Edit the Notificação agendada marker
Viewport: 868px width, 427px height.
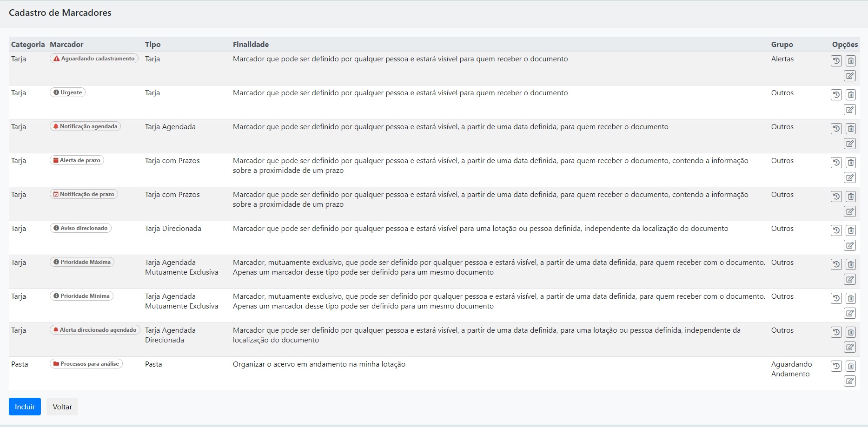(x=849, y=144)
